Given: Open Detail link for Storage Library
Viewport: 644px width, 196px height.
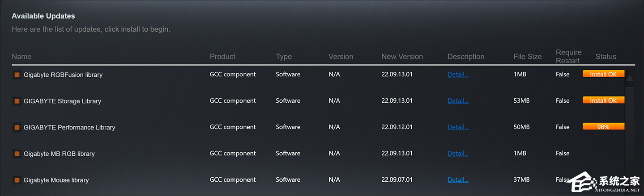Looking at the screenshot, I should 458,101.
